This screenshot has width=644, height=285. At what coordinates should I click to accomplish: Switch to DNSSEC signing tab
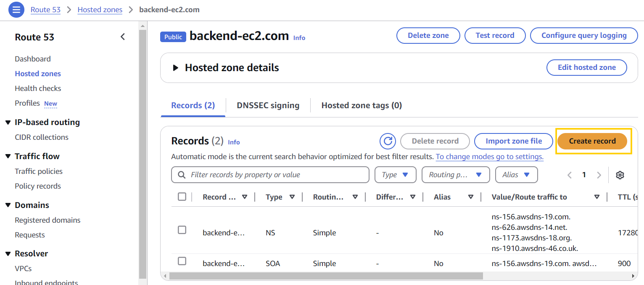(268, 105)
